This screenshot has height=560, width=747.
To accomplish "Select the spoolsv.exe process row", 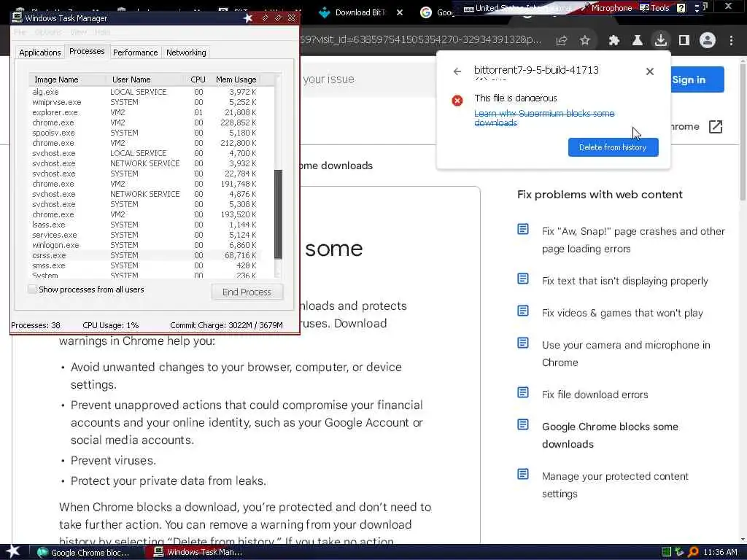I will click(145, 133).
